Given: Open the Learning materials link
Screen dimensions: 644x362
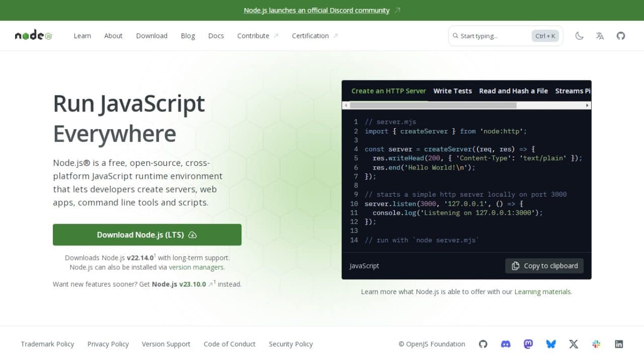Looking at the screenshot, I should (x=543, y=292).
